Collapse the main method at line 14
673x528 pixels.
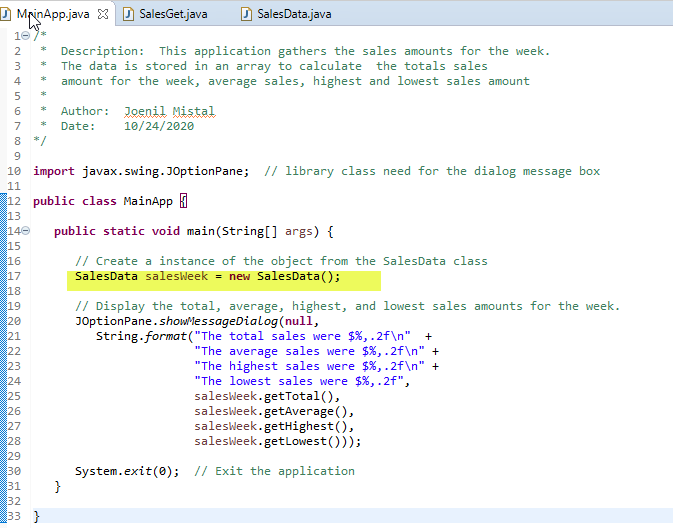(x=26, y=231)
